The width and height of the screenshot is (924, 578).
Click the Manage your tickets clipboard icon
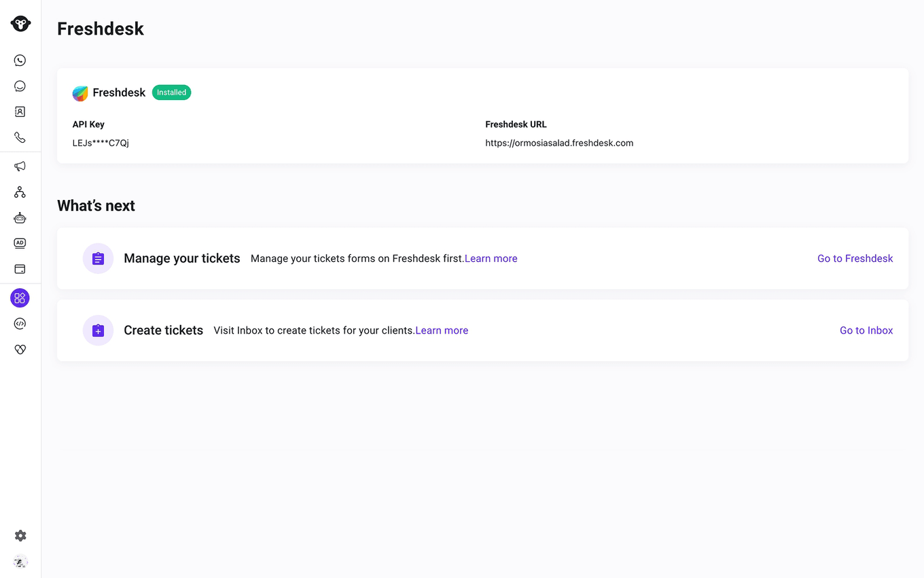pyautogui.click(x=98, y=258)
